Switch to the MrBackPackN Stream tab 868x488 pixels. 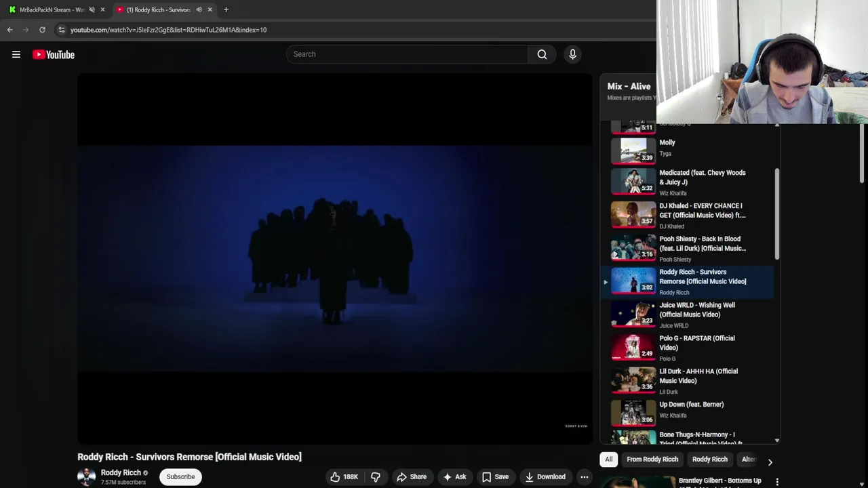click(x=52, y=9)
